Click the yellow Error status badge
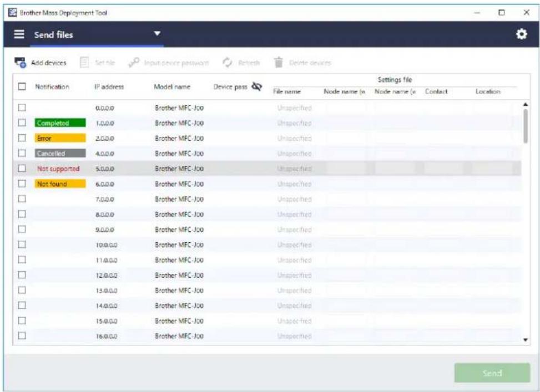 pos(60,138)
